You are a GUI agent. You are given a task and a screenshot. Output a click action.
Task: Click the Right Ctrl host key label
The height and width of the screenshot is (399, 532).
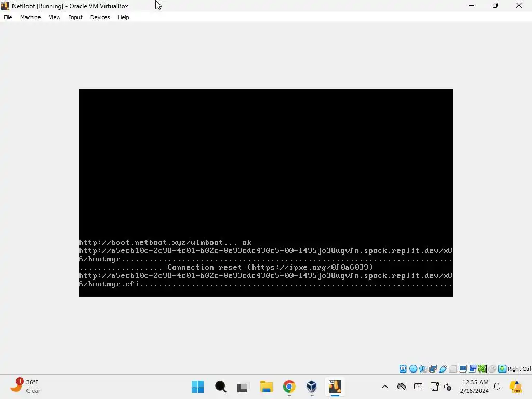(x=520, y=369)
